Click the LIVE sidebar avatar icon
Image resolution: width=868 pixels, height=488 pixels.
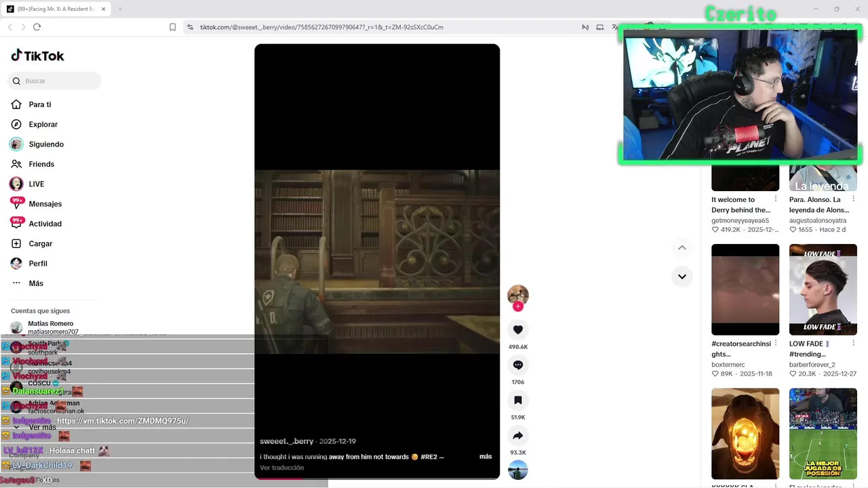(x=16, y=184)
